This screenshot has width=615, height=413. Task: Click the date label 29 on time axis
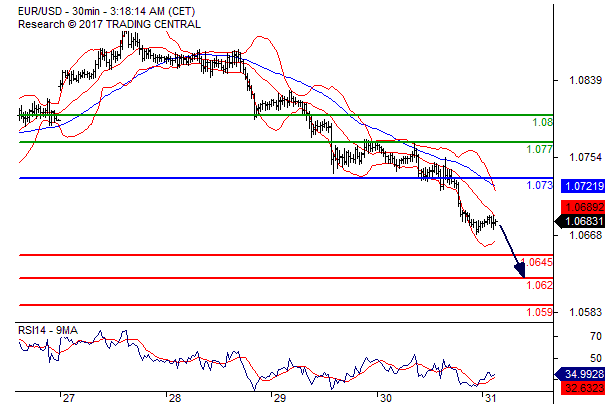click(x=279, y=398)
